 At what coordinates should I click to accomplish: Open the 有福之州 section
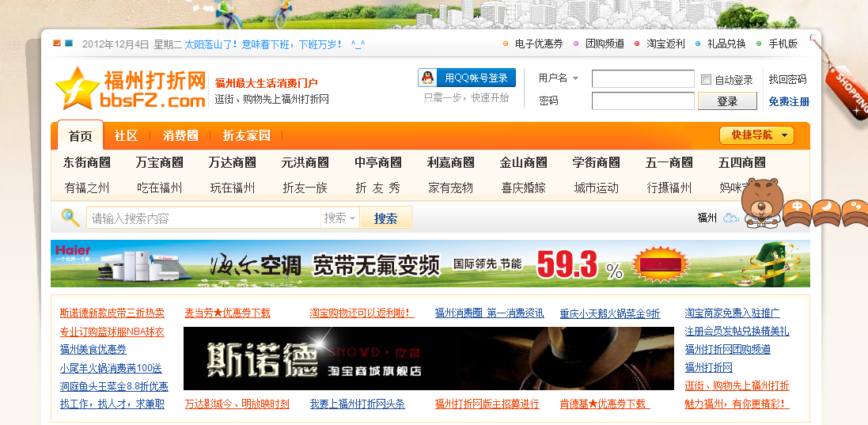click(x=87, y=188)
